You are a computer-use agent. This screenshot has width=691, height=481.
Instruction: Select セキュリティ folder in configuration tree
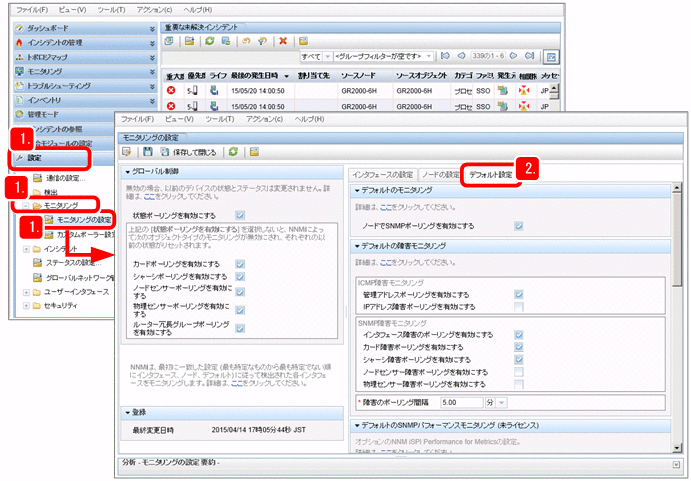[60, 306]
